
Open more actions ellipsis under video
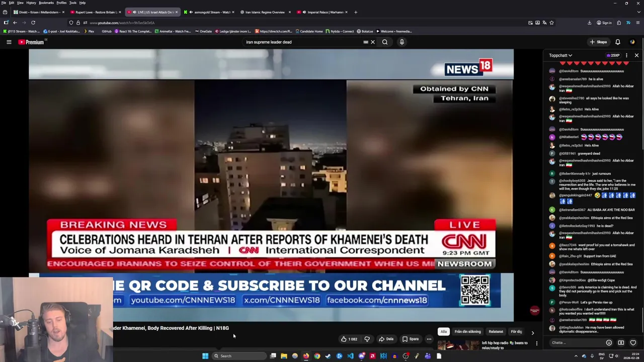point(429,339)
